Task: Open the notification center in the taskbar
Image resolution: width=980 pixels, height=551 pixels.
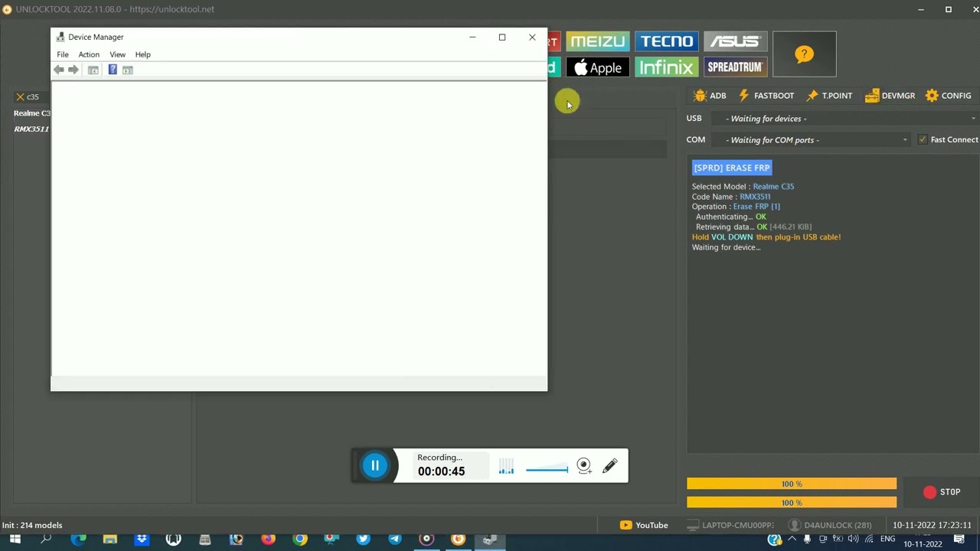Action: (x=959, y=540)
